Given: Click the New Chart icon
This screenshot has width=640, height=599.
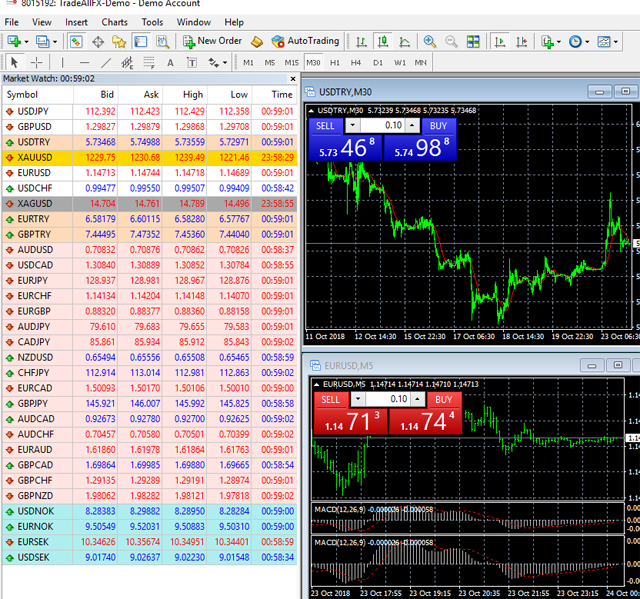Looking at the screenshot, I should 14,41.
